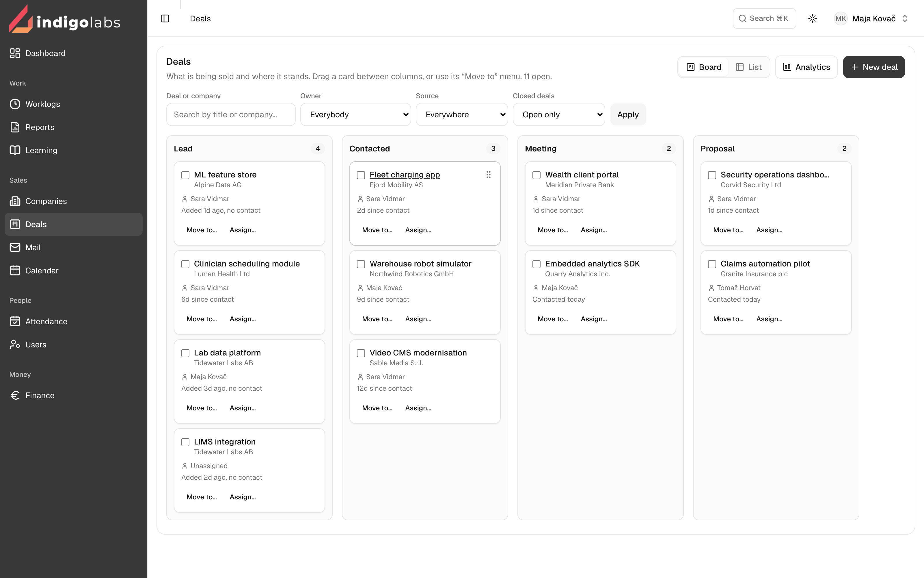
Task: Select the Claims automation pilot checkbox
Action: pos(712,264)
